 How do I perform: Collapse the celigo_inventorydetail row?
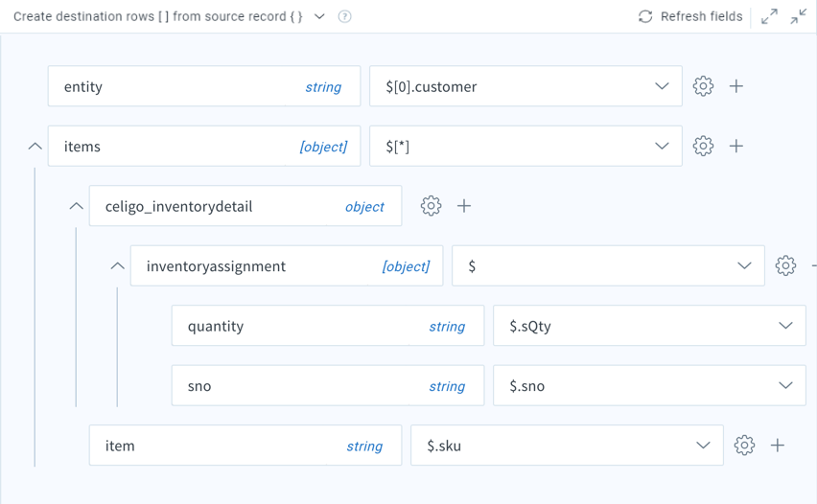click(76, 206)
